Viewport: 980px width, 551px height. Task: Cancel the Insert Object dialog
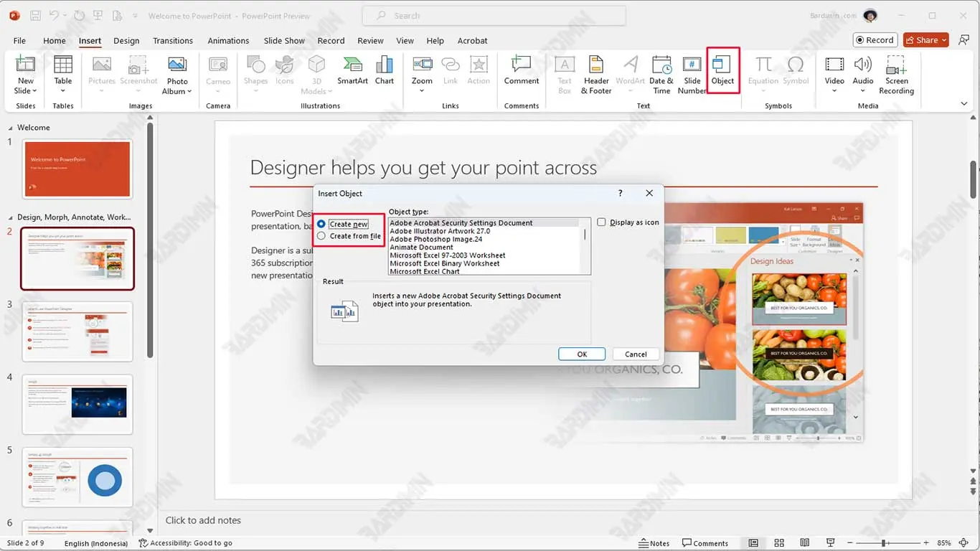point(636,354)
